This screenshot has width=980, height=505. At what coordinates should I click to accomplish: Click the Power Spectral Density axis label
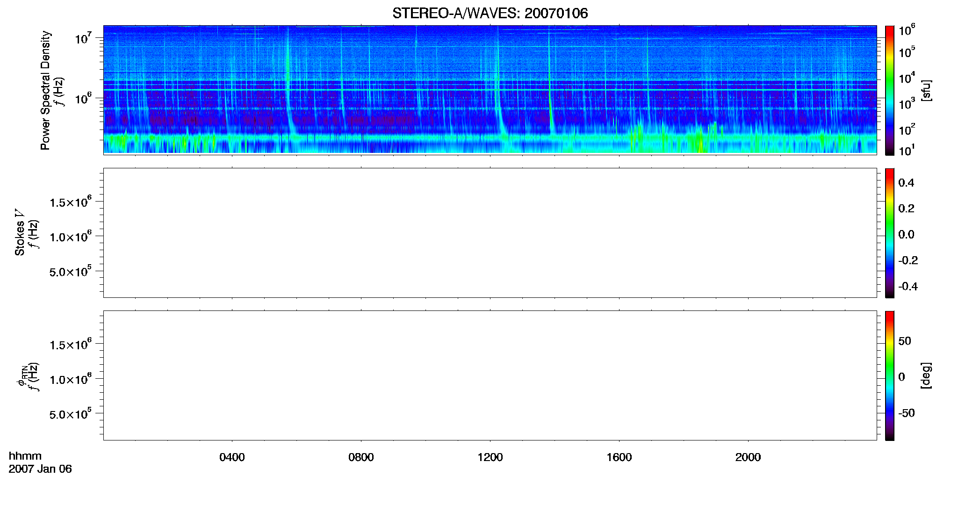coord(45,90)
